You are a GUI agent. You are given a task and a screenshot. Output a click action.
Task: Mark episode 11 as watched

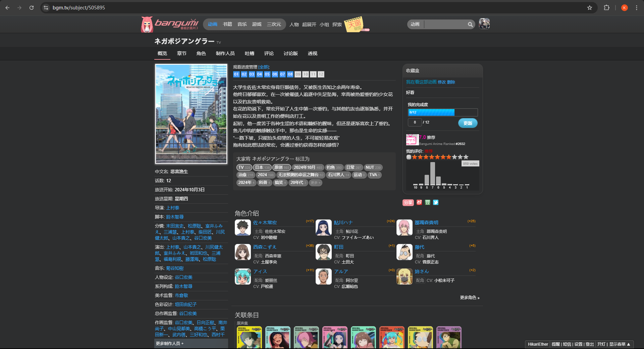tap(313, 74)
